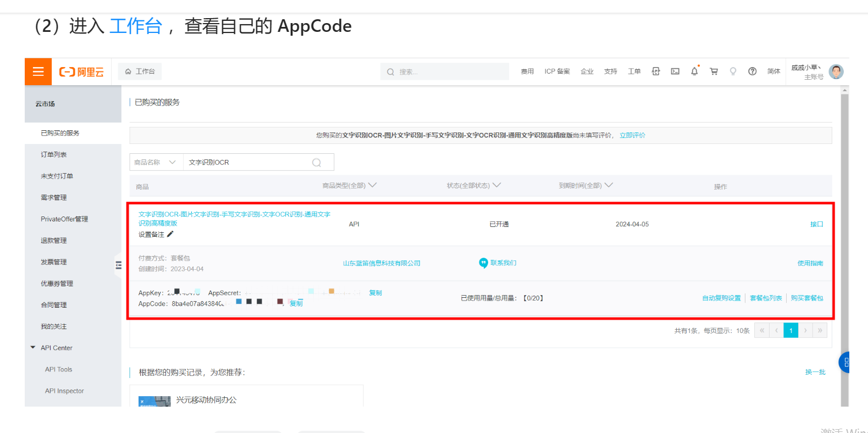The width and height of the screenshot is (868, 433).
Task: Open the ICP 备案 menu item
Action: click(557, 71)
